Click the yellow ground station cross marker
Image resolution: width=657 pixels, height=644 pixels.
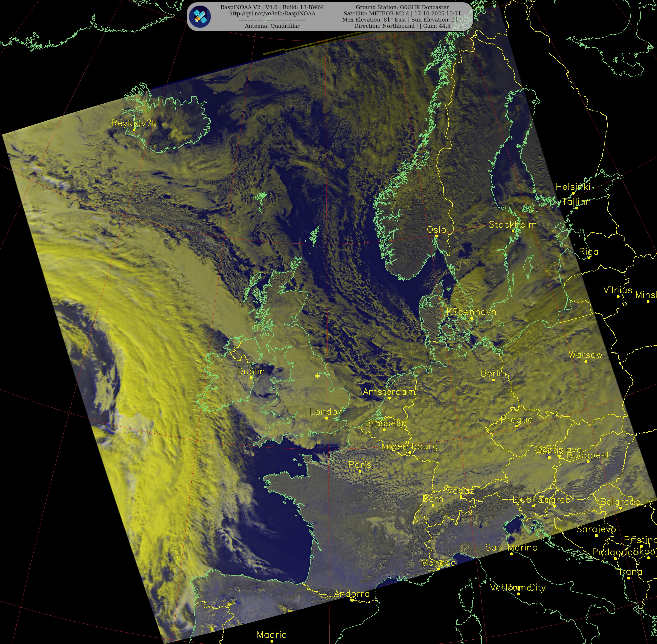317,376
